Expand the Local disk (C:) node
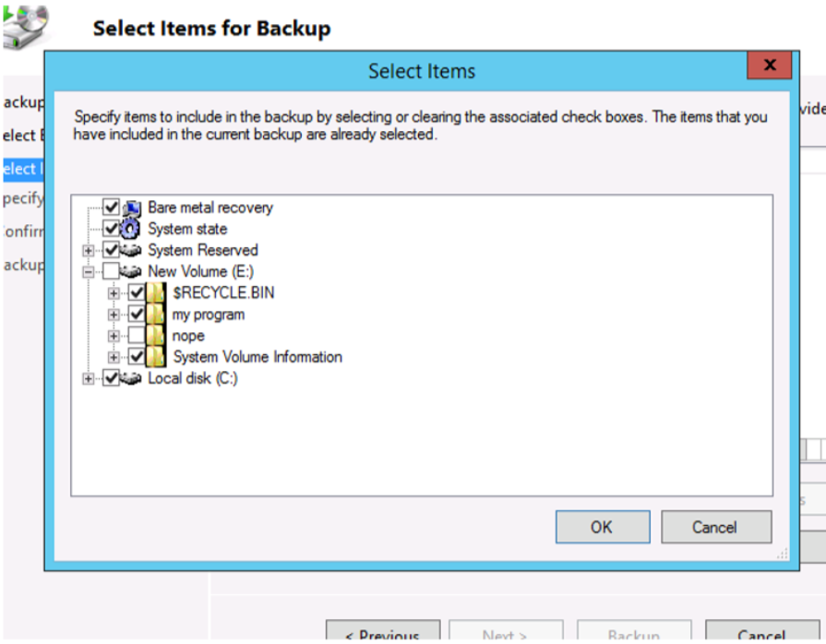 [x=89, y=378]
